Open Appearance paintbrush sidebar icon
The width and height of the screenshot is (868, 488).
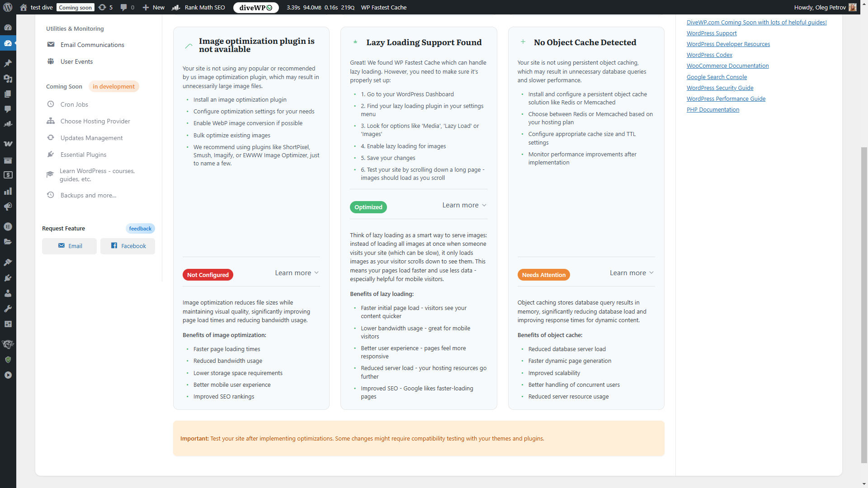coord(8,262)
